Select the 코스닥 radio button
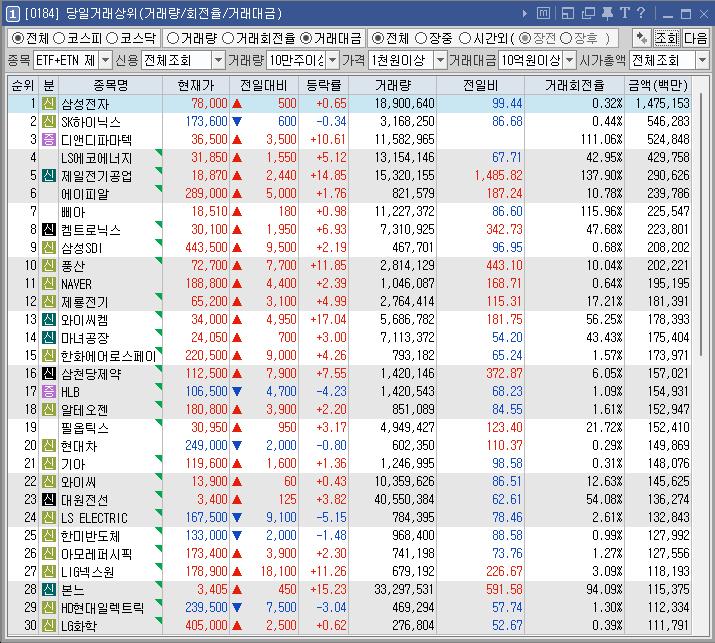This screenshot has height=643, width=715. point(112,38)
